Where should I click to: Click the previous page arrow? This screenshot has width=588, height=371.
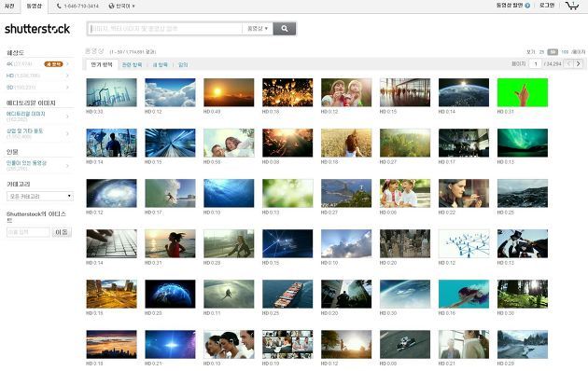click(569, 63)
